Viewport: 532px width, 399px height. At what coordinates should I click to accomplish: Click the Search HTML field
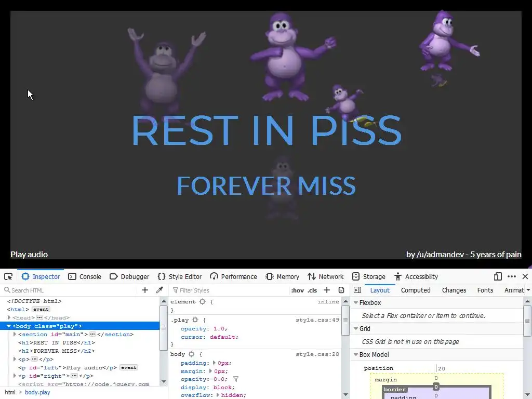70,290
